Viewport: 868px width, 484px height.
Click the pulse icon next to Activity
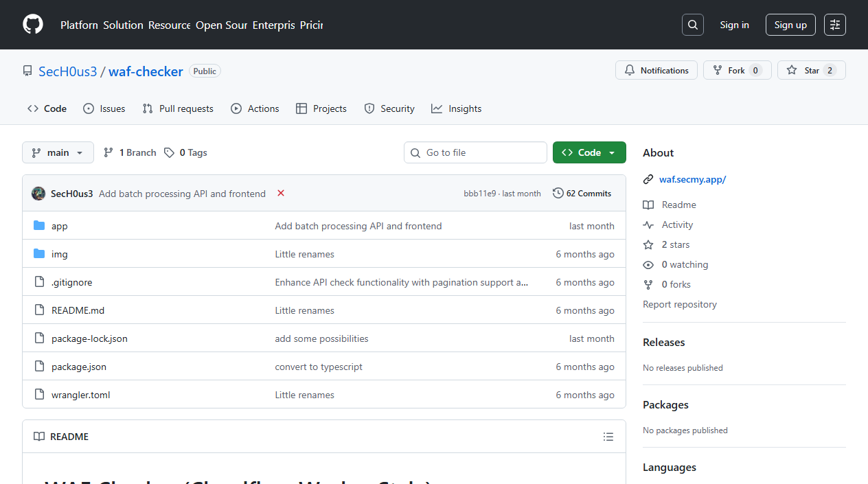pyautogui.click(x=648, y=225)
